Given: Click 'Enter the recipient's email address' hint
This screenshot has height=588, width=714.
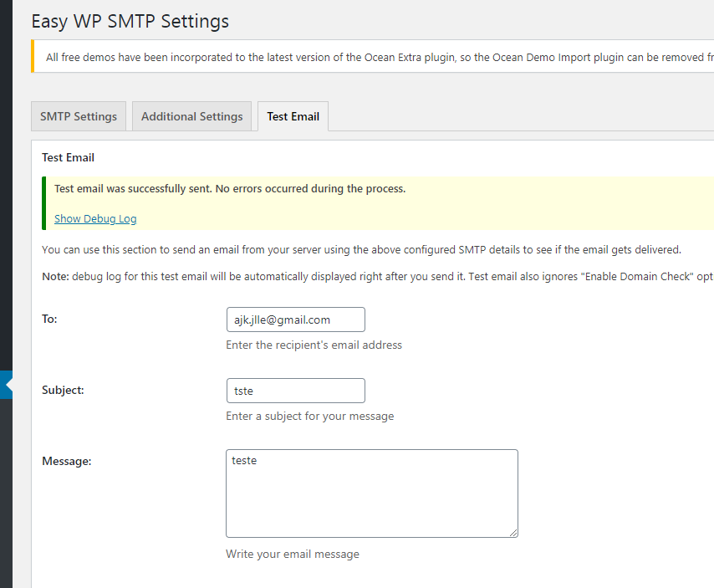Looking at the screenshot, I should [314, 345].
